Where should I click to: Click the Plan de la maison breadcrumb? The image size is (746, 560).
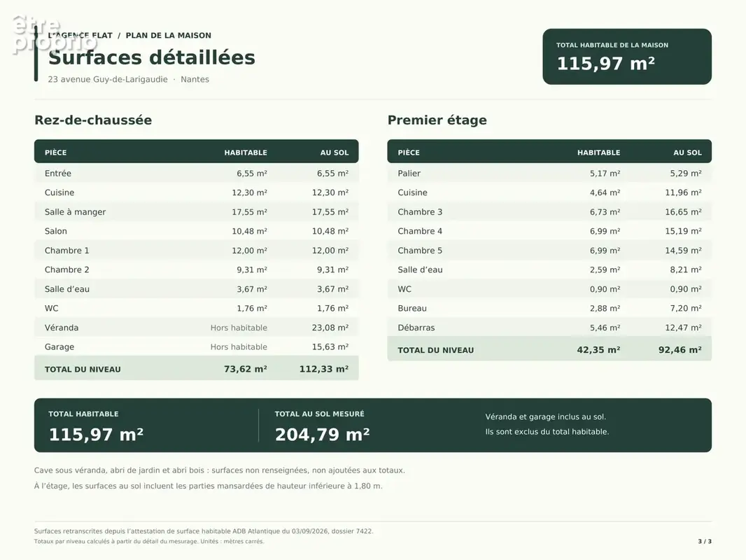pyautogui.click(x=169, y=35)
